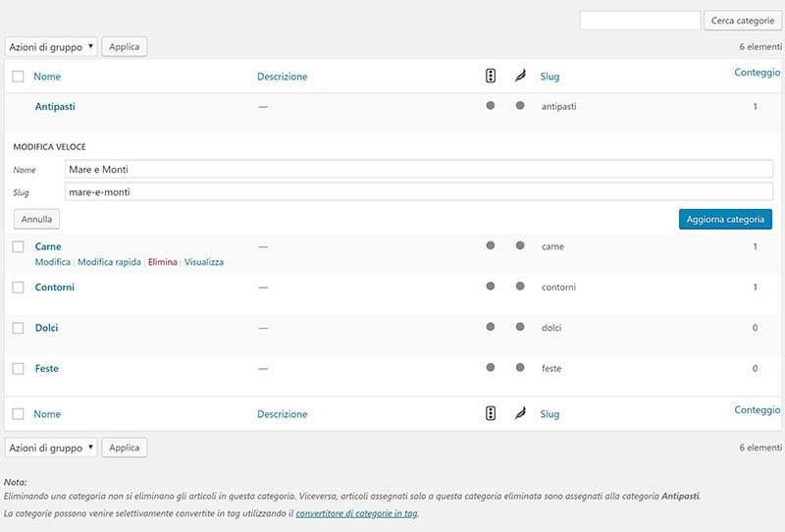Viewport: 785px width, 532px height.
Task: Click Annulla to cancel quick edit
Action: point(36,219)
